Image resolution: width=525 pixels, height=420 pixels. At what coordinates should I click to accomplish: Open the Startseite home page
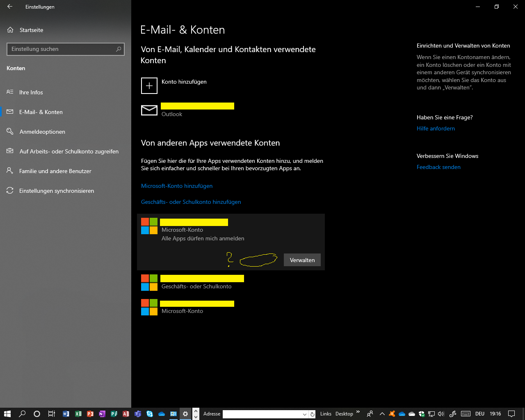coord(31,30)
